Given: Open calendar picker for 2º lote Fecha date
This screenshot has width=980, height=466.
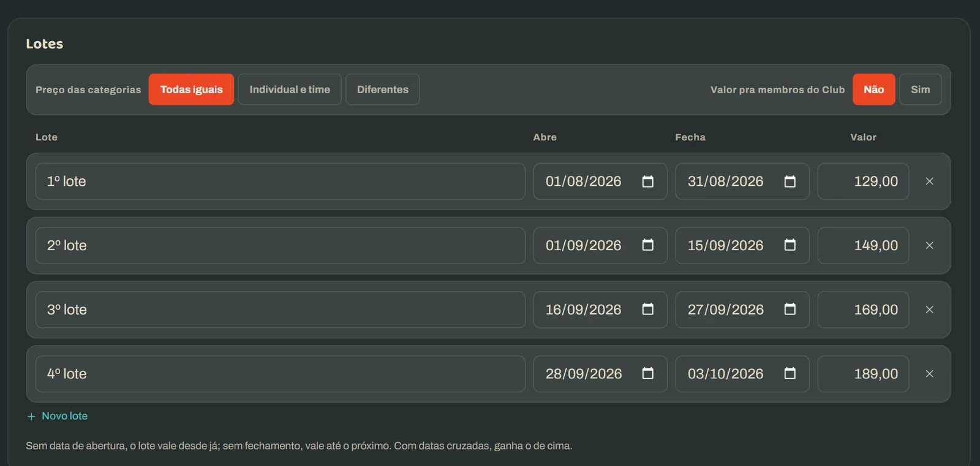Looking at the screenshot, I should click(790, 245).
